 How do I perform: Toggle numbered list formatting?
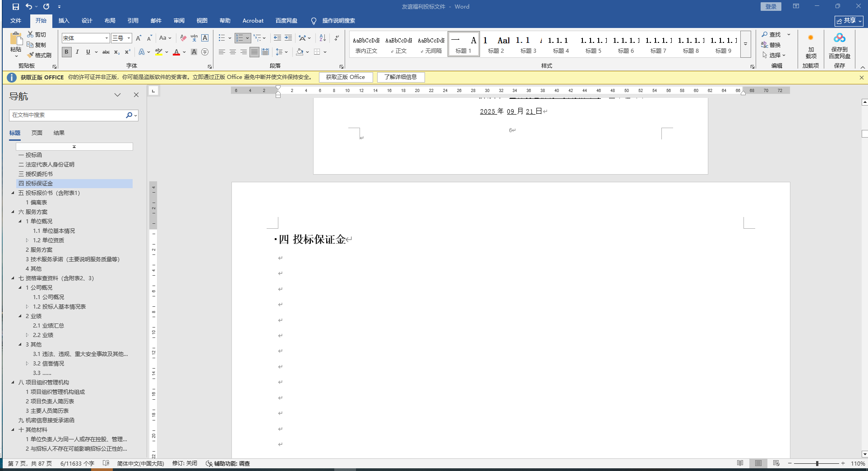coord(240,38)
